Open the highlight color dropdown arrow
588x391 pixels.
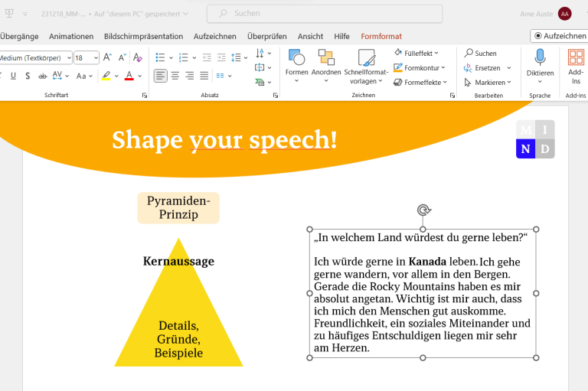(116, 76)
